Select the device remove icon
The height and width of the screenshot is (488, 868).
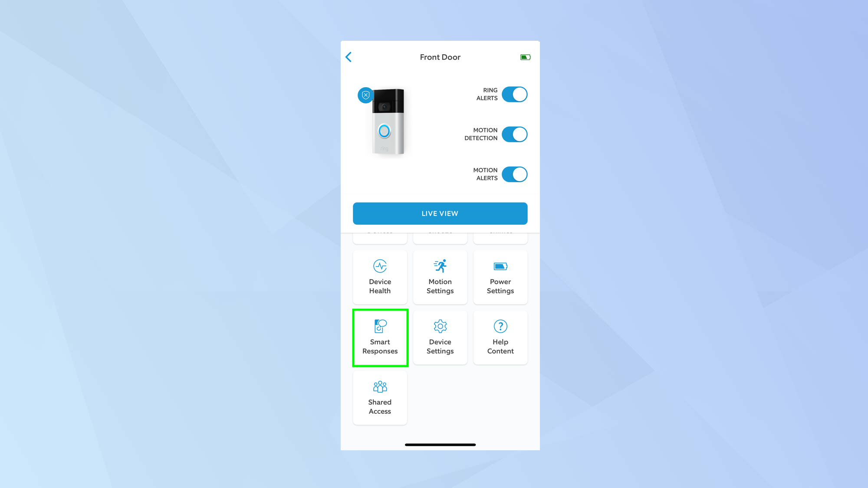365,95
